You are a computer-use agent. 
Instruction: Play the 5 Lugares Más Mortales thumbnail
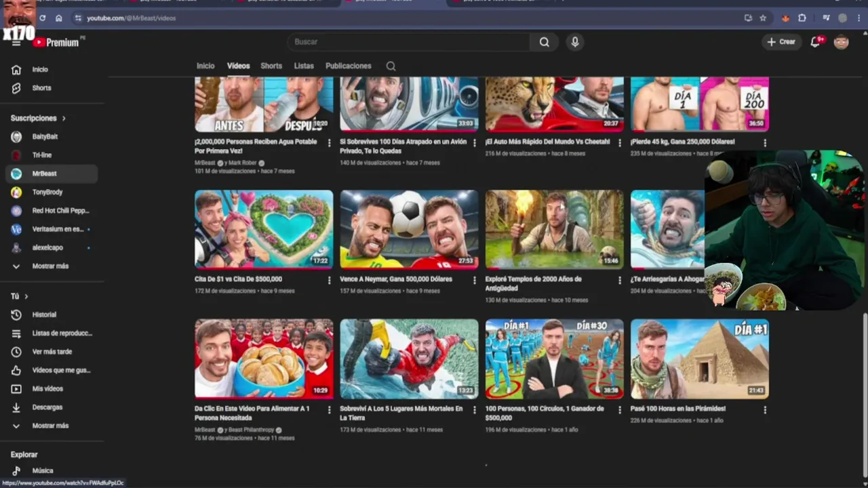click(409, 359)
